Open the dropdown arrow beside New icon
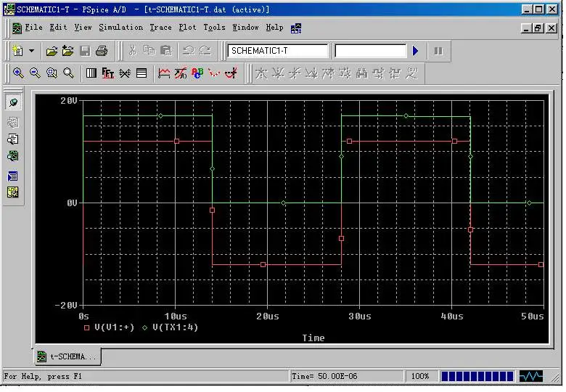This screenshot has width=566, height=392. coord(32,51)
